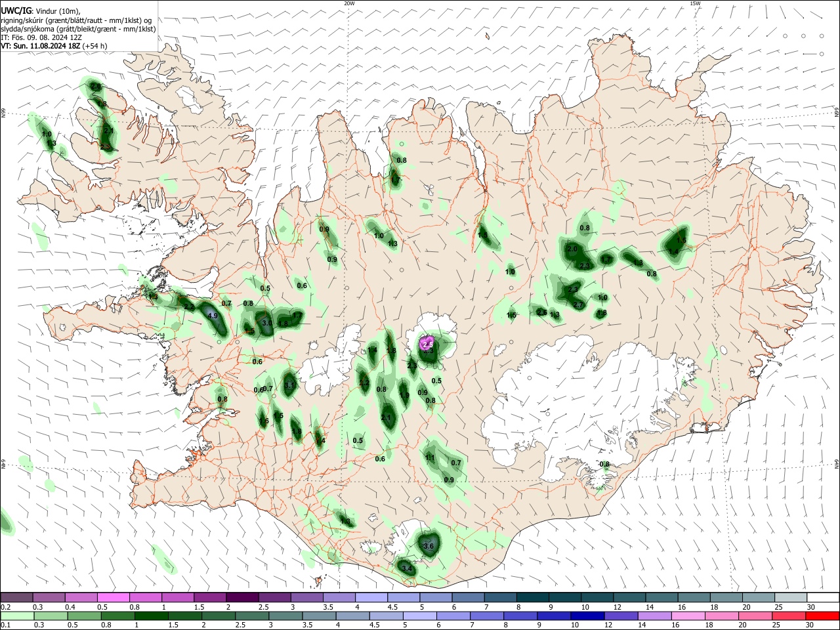
Task: Click the '15W' longitude label
Action: 695,3
